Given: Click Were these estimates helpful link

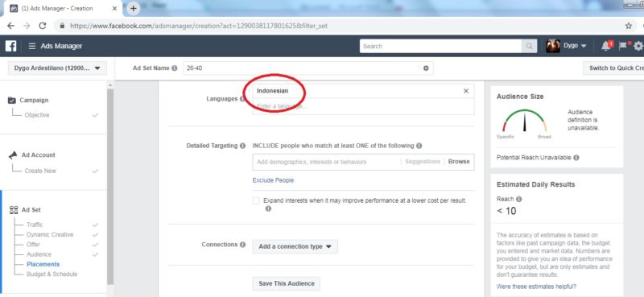Looking at the screenshot, I should point(536,287).
